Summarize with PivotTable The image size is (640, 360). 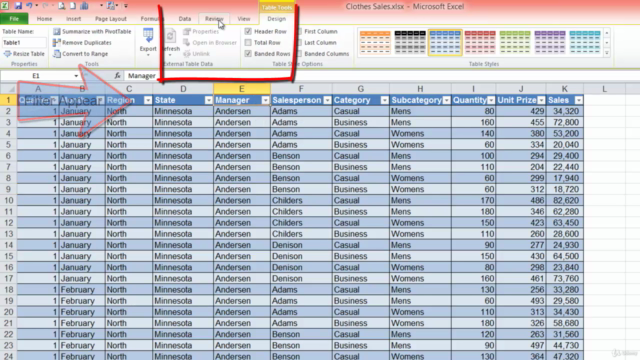point(92,31)
